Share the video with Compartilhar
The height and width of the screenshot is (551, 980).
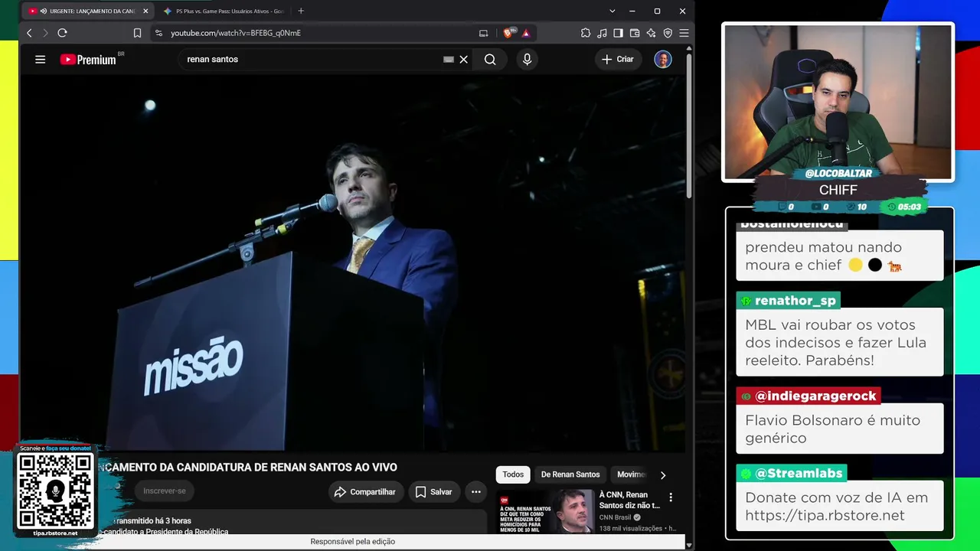pyautogui.click(x=366, y=491)
